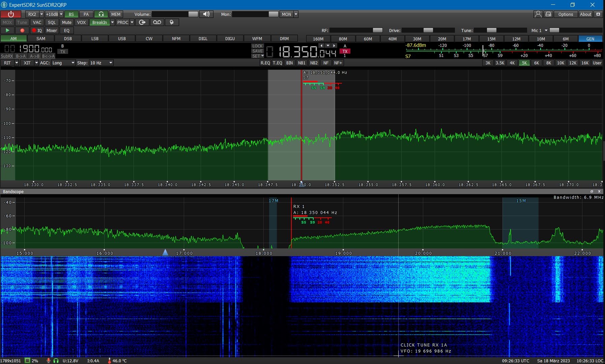
Task: Open the AGC Long combo box
Action: (63, 63)
